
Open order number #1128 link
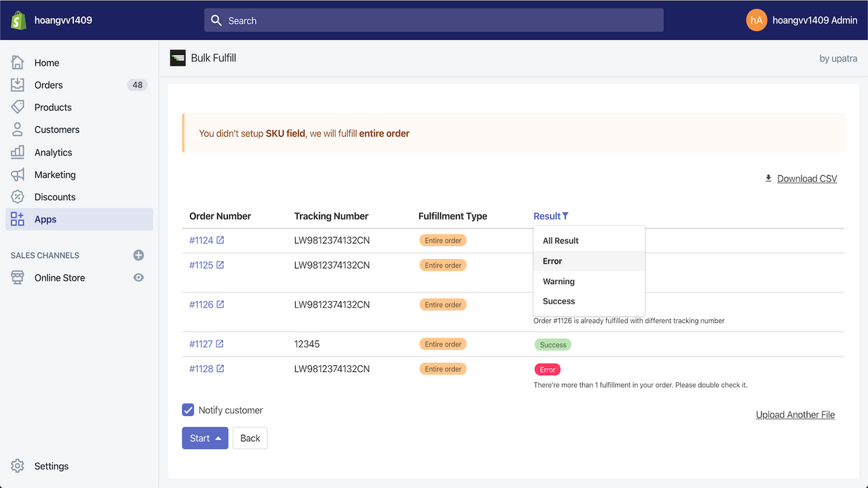(x=201, y=369)
